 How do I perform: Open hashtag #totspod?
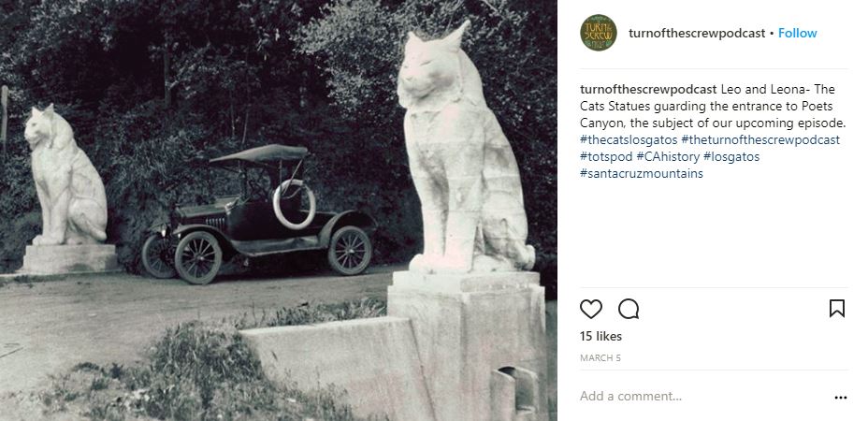(606, 157)
